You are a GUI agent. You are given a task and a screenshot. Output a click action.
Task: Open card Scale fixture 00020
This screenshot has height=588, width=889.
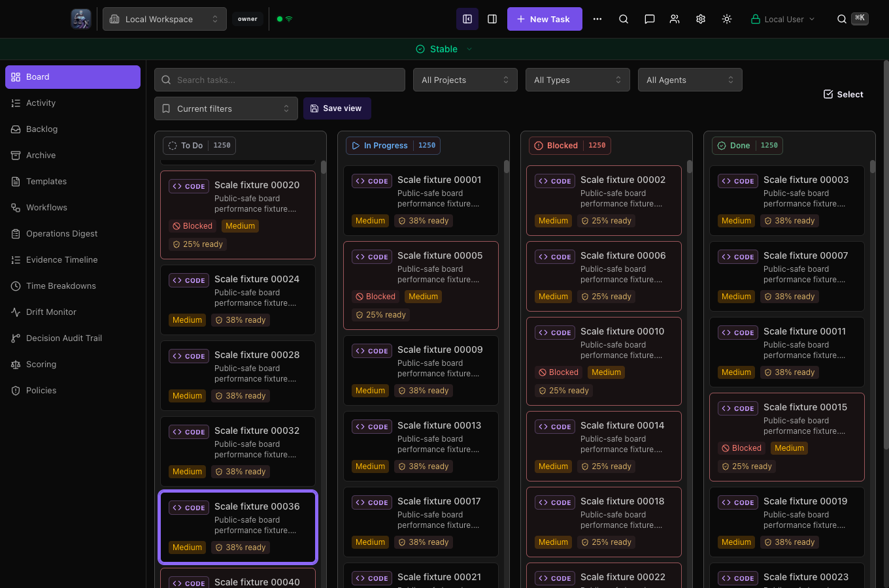238,215
